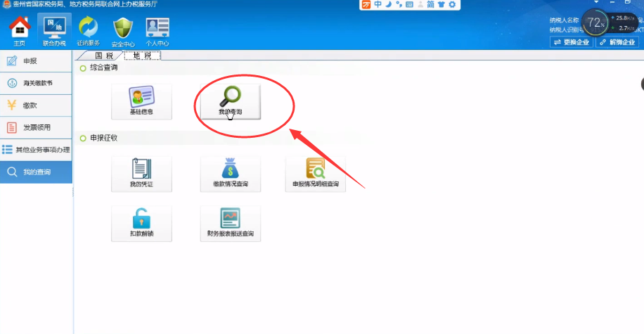This screenshot has width=644, height=334.
Task: Expand 其他业务事项办理 sidebar item
Action: point(36,150)
